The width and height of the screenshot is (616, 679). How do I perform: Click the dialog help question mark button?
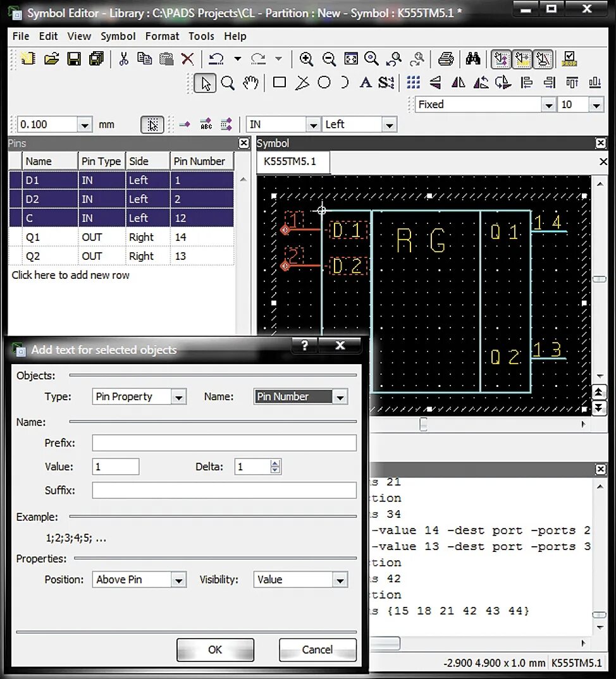(x=305, y=345)
